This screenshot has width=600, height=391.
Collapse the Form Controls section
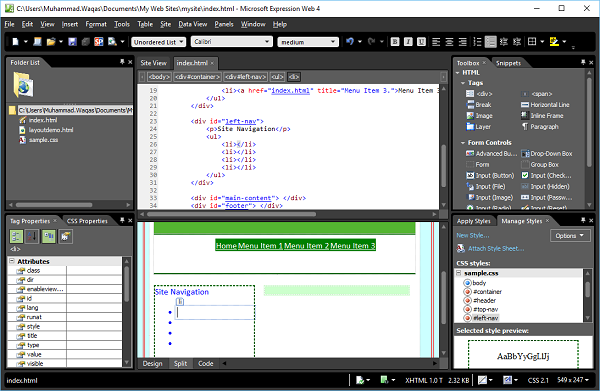463,143
